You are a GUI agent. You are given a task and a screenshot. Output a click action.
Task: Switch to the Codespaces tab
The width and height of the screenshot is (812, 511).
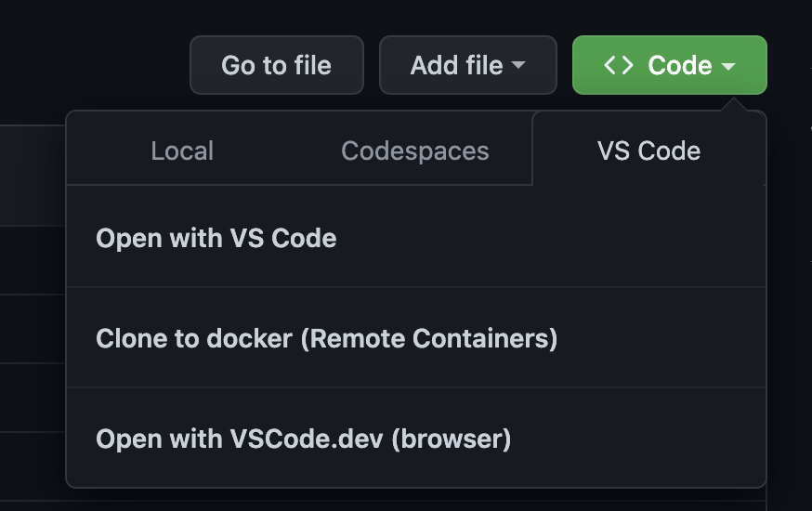[x=414, y=151]
